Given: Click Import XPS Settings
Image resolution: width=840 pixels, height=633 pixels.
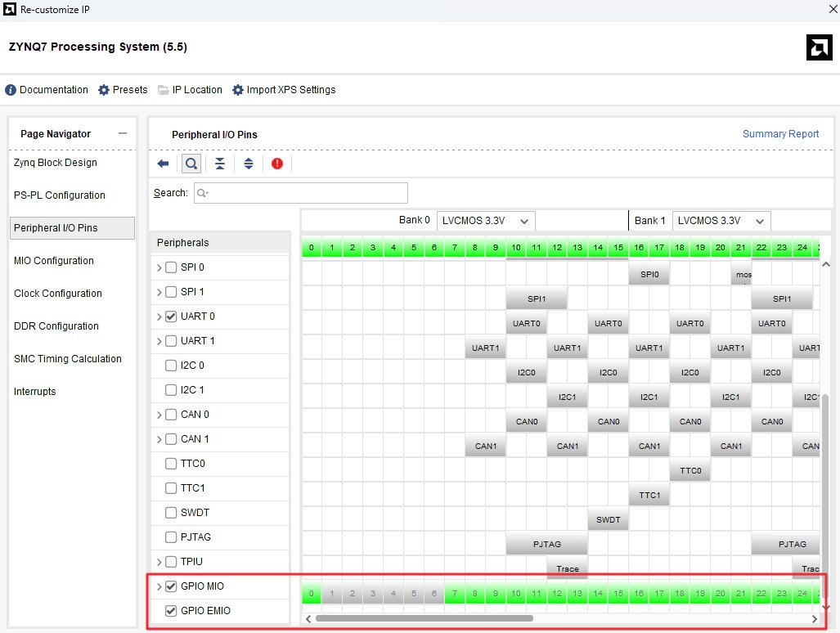Looking at the screenshot, I should (x=284, y=90).
